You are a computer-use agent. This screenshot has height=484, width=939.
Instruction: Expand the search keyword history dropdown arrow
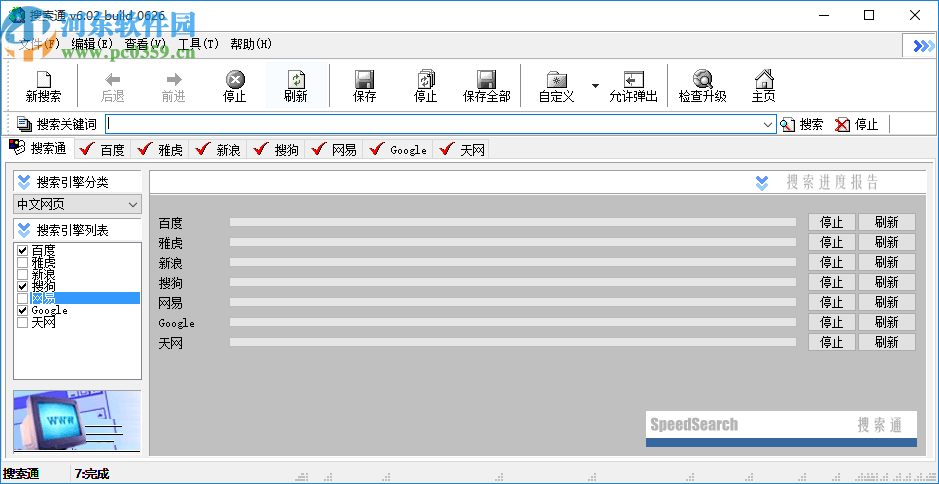[x=768, y=125]
